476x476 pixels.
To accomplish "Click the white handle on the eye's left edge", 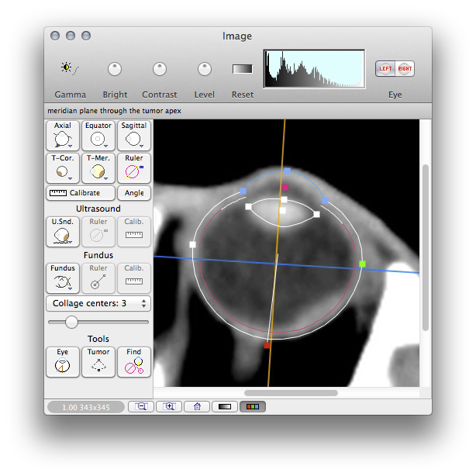I will [192, 244].
